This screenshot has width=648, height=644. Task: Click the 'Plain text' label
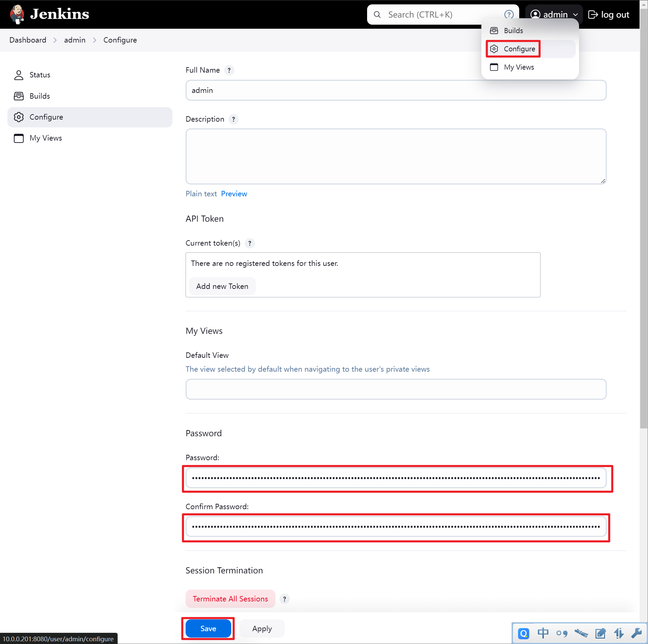201,194
